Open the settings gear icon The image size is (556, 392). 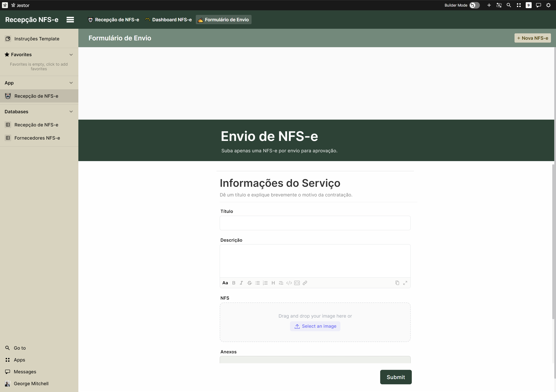[548, 5]
